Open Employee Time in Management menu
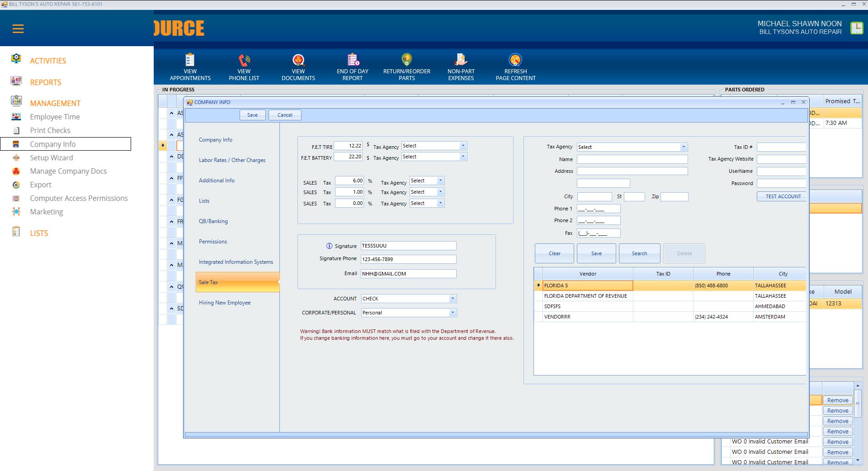 (x=55, y=117)
